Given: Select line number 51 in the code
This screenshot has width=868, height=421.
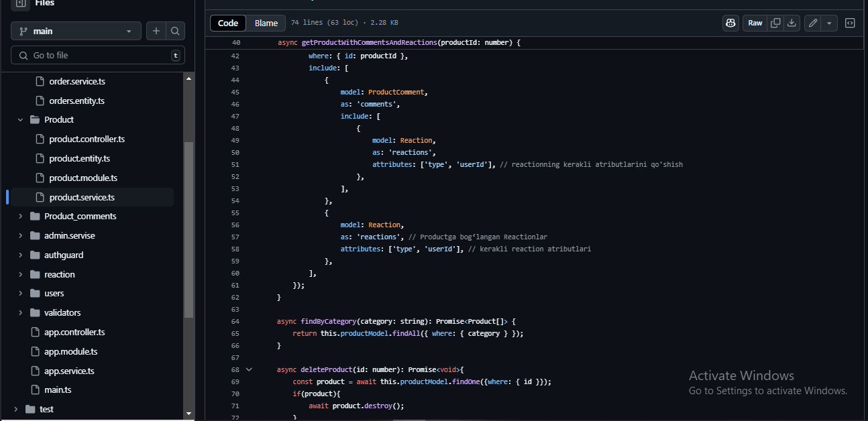Looking at the screenshot, I should point(235,164).
